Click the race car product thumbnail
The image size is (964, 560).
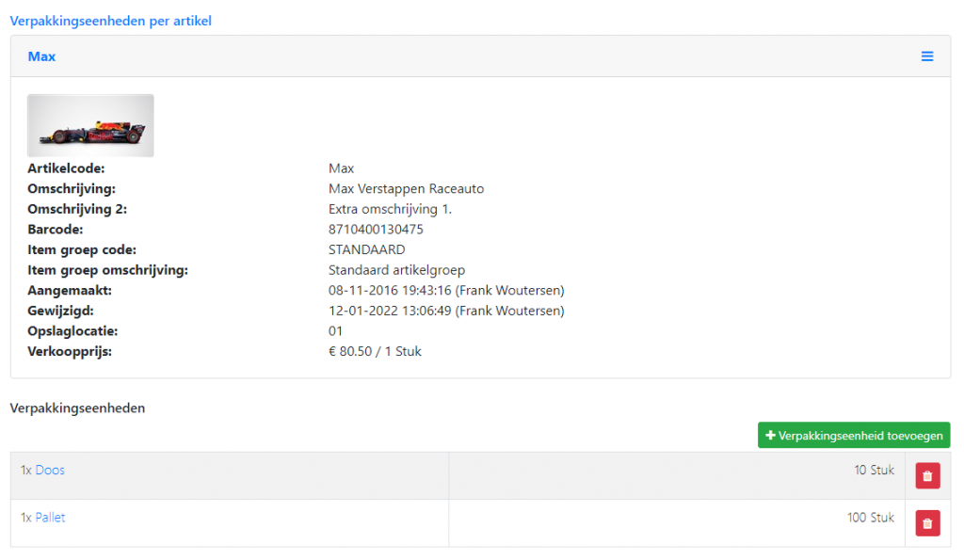(90, 125)
